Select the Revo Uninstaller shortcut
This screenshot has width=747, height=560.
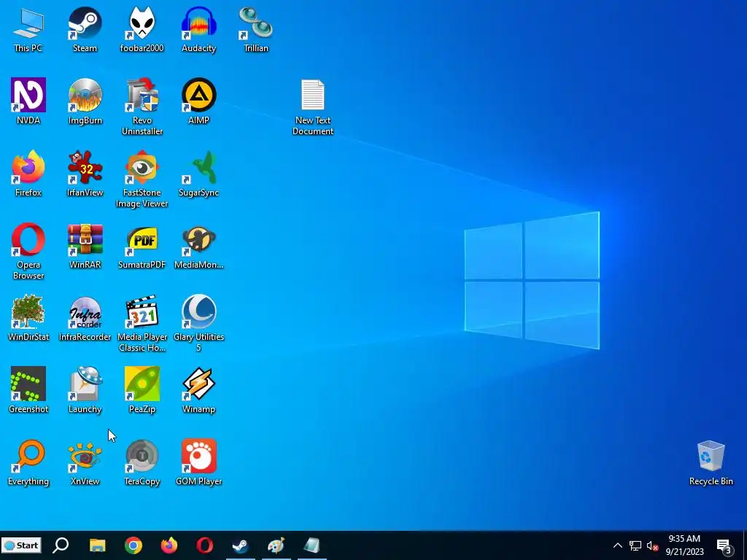click(142, 106)
